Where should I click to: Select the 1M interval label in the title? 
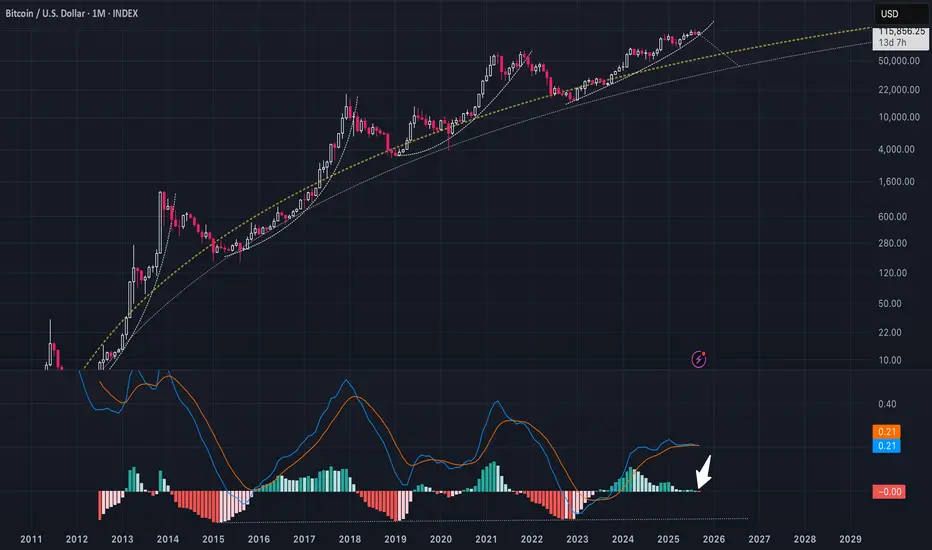pos(99,13)
